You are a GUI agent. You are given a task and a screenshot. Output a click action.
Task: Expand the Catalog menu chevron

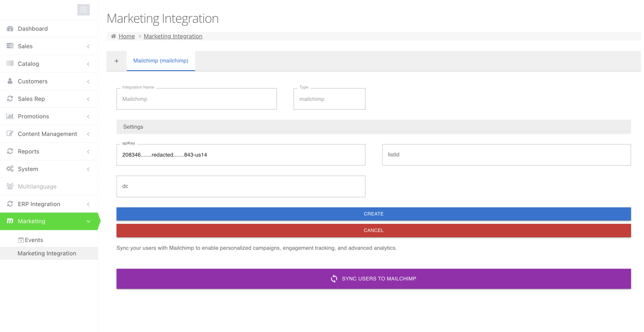(88, 64)
